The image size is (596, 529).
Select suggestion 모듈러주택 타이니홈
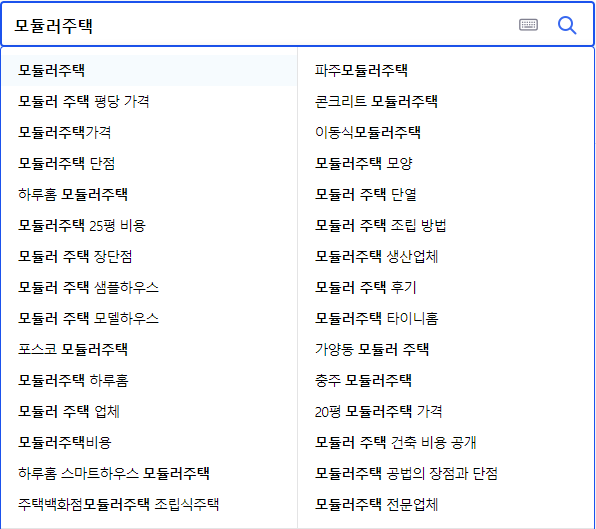pos(377,318)
